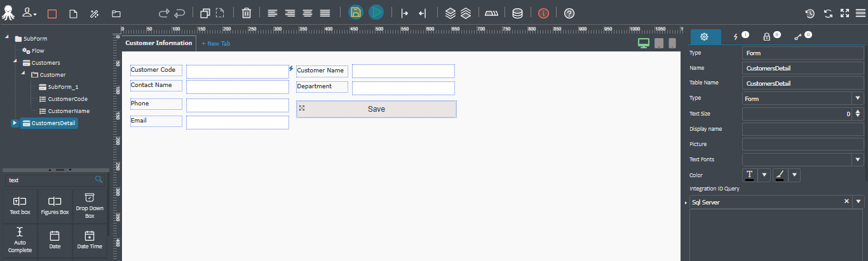Click the octopus logo icon

10,13
